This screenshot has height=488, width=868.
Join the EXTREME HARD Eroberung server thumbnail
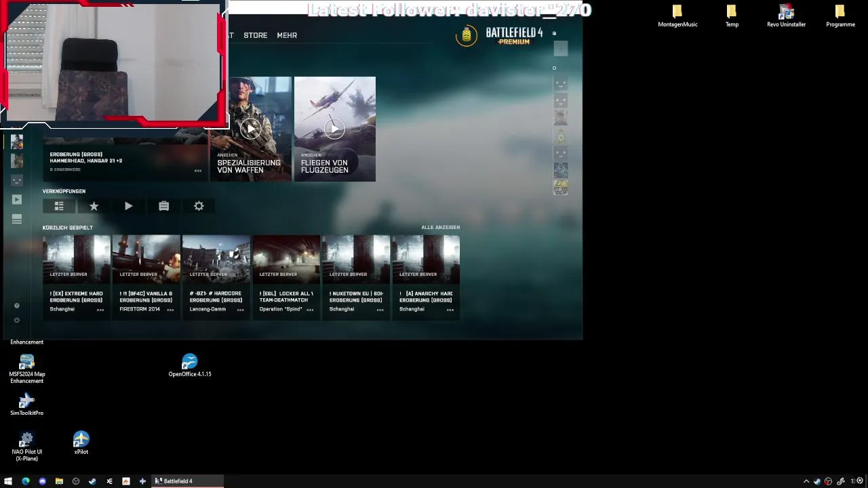(x=76, y=259)
